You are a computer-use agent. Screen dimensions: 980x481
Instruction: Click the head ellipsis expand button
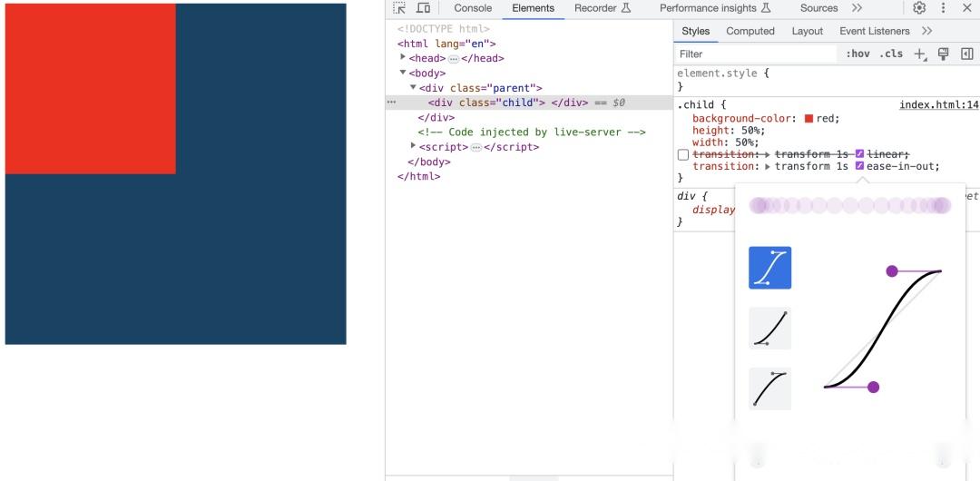tap(454, 59)
